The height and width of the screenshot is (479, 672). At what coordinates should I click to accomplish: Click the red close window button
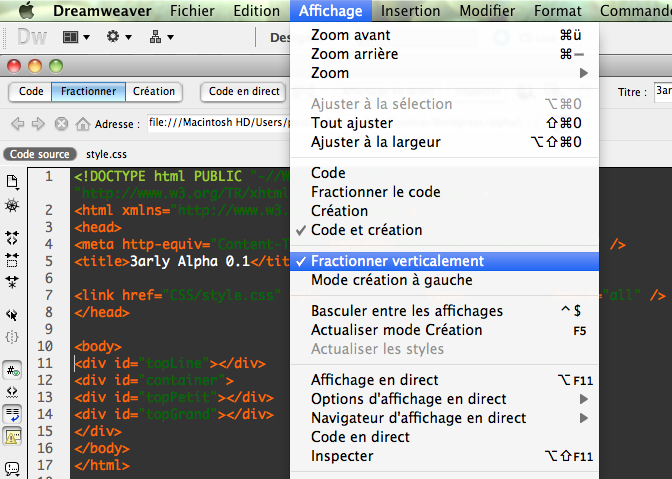coord(14,66)
